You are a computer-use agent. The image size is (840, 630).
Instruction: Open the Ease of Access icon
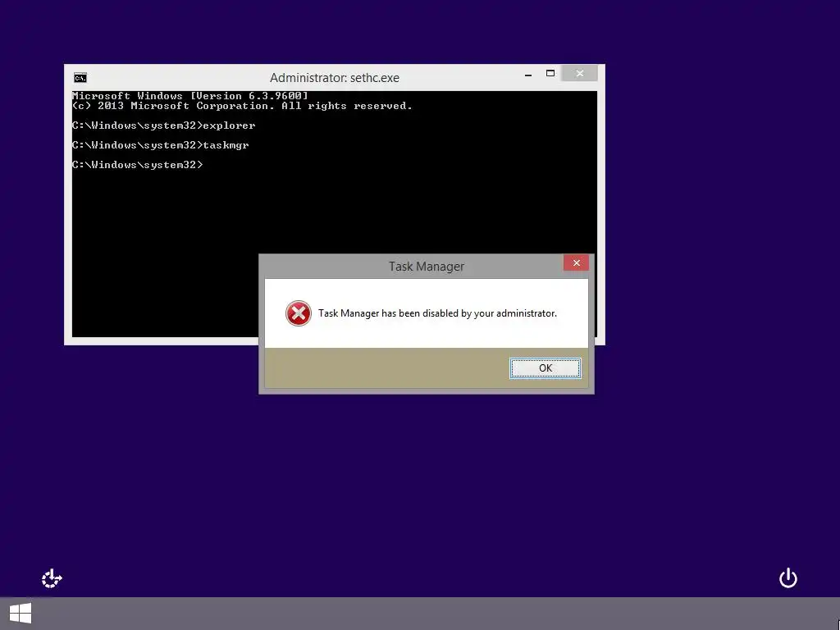coord(52,578)
